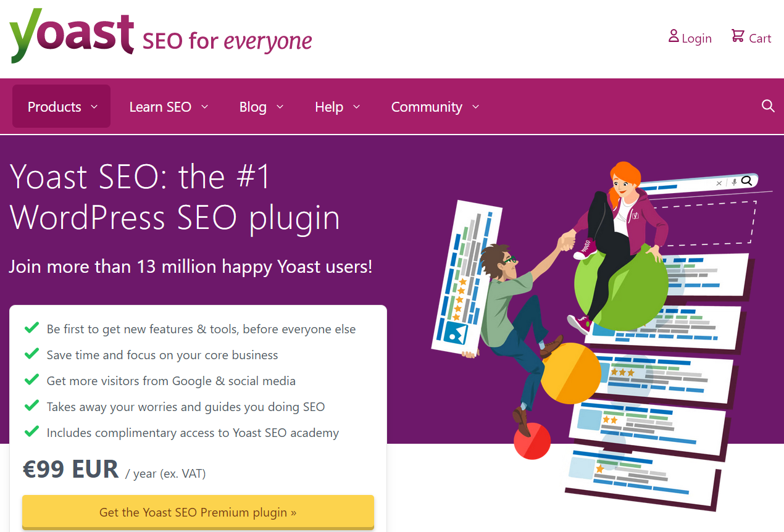The image size is (784, 532).
Task: Click 'Takes away your worries and guides you' text
Action: point(186,407)
